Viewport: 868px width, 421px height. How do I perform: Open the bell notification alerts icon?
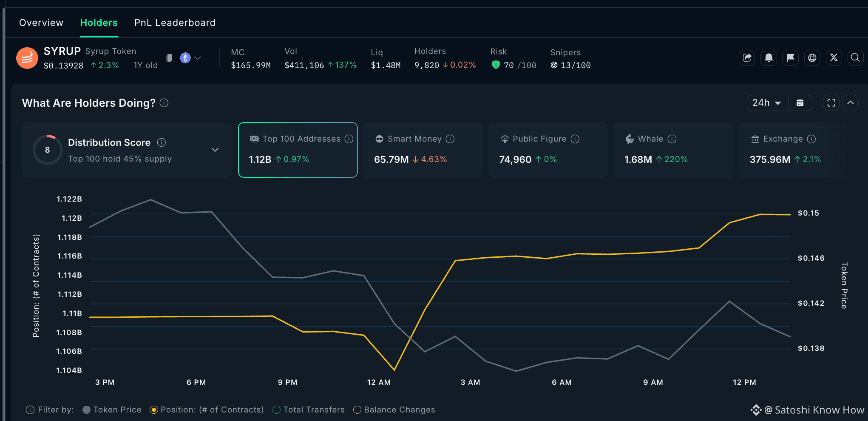(769, 57)
